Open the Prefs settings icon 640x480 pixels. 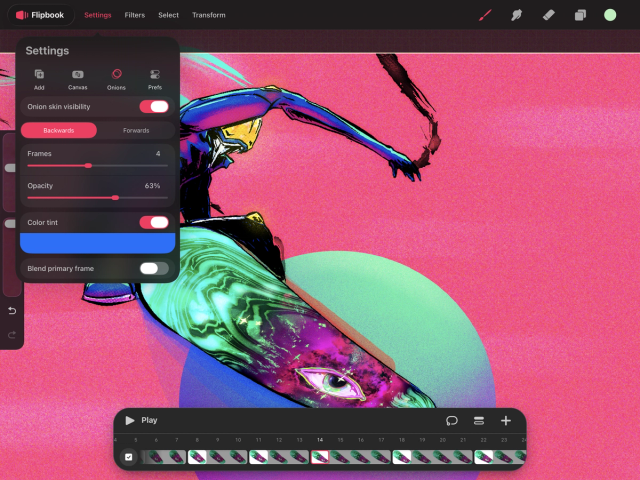click(x=155, y=79)
